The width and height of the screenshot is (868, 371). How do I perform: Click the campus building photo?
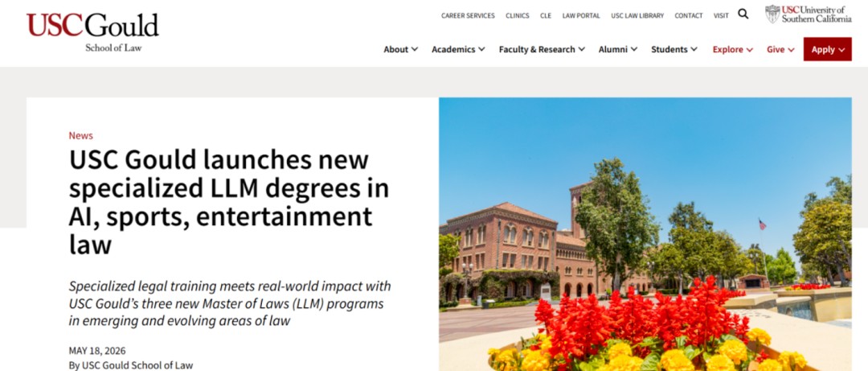(645, 234)
